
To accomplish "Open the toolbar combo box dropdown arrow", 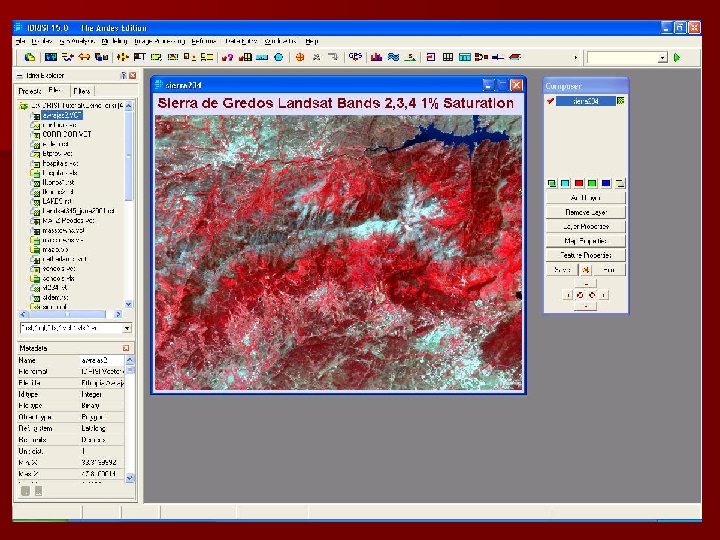I will [662, 57].
